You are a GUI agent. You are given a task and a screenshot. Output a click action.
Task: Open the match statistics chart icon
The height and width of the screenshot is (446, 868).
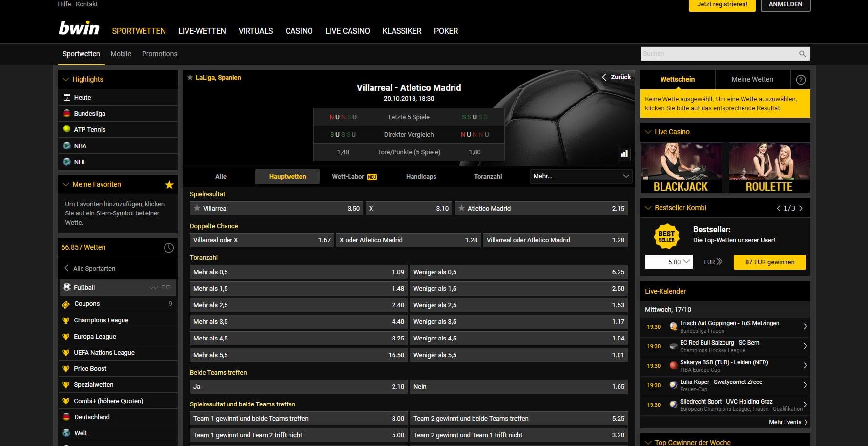(x=624, y=154)
